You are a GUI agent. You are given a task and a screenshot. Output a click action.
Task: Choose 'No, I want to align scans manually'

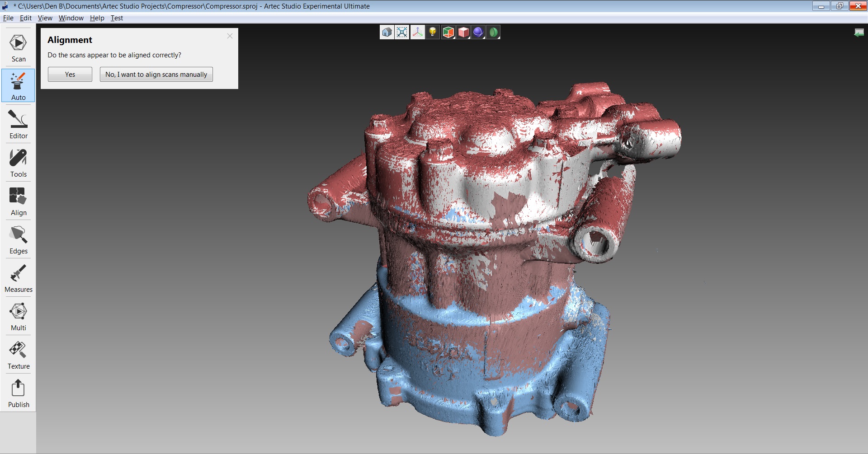pos(156,75)
